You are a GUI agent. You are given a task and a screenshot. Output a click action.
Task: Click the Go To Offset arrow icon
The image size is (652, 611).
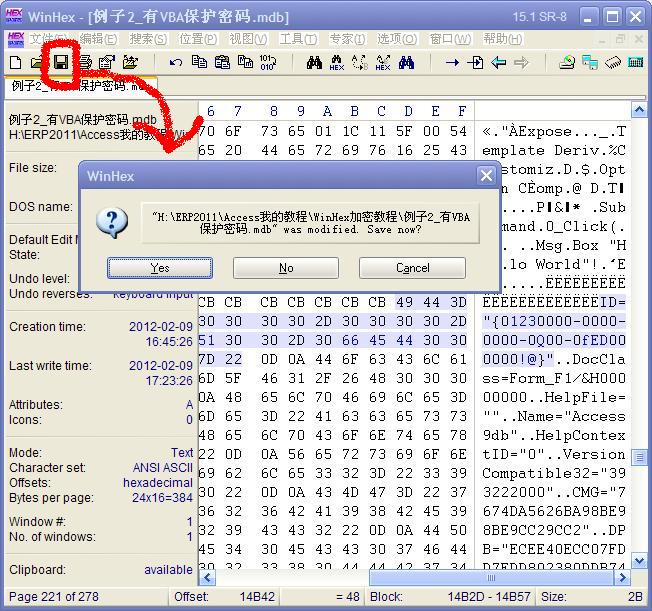coord(452,63)
